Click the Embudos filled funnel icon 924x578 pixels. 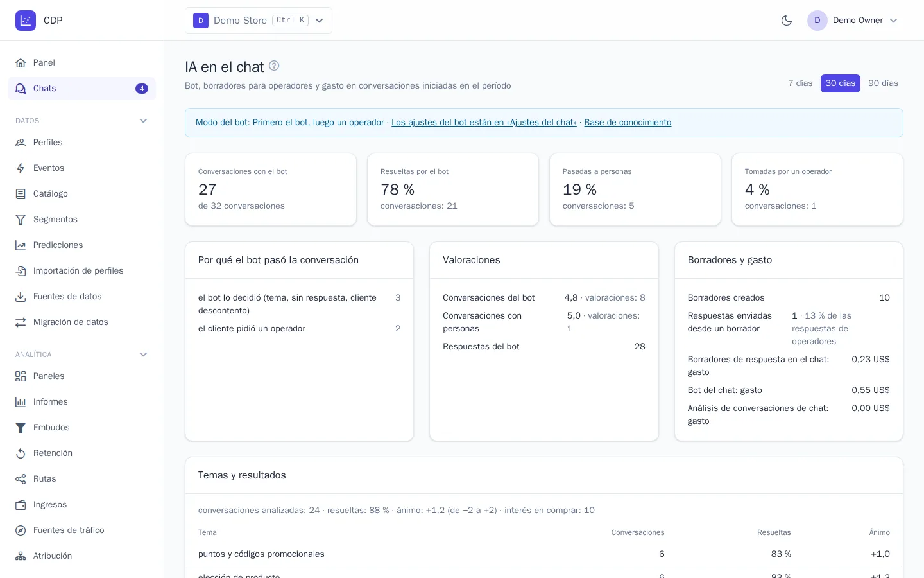[x=21, y=428]
